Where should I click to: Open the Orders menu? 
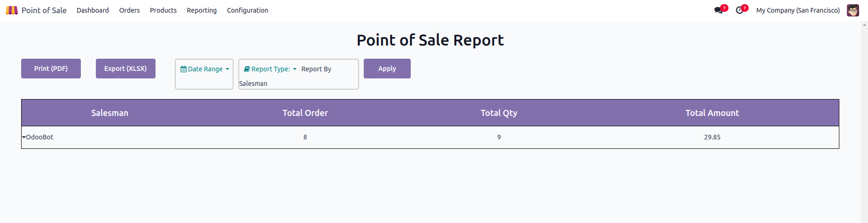129,10
